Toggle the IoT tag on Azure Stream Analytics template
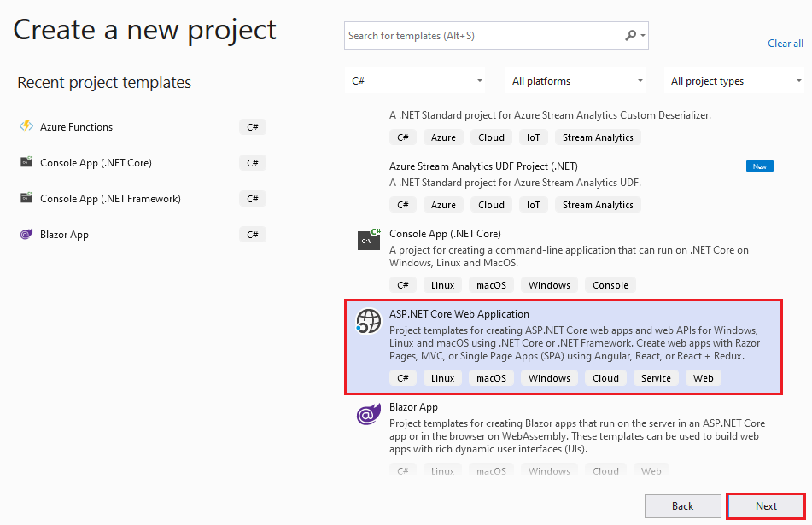This screenshot has height=525, width=812. click(x=533, y=204)
